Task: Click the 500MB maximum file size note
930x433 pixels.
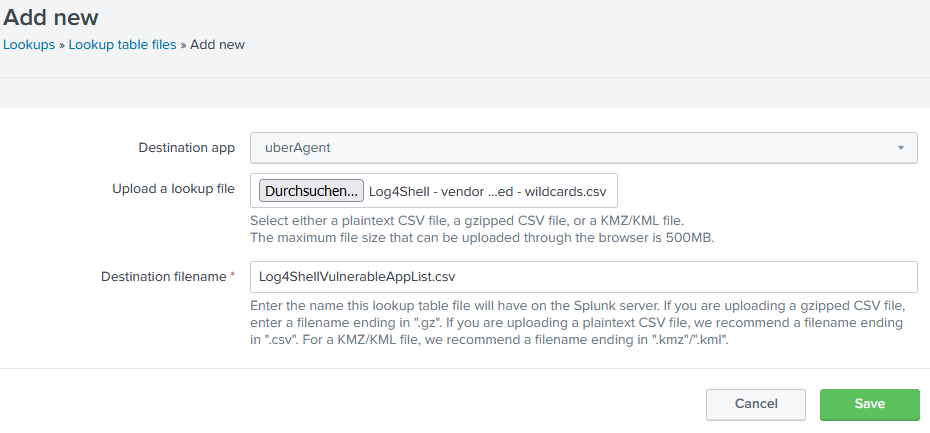Action: pos(482,238)
